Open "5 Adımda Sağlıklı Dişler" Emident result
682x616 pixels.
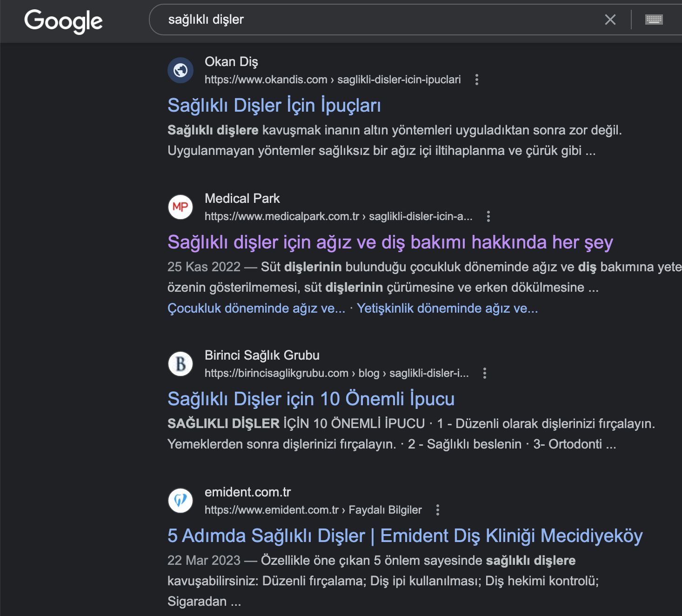405,536
